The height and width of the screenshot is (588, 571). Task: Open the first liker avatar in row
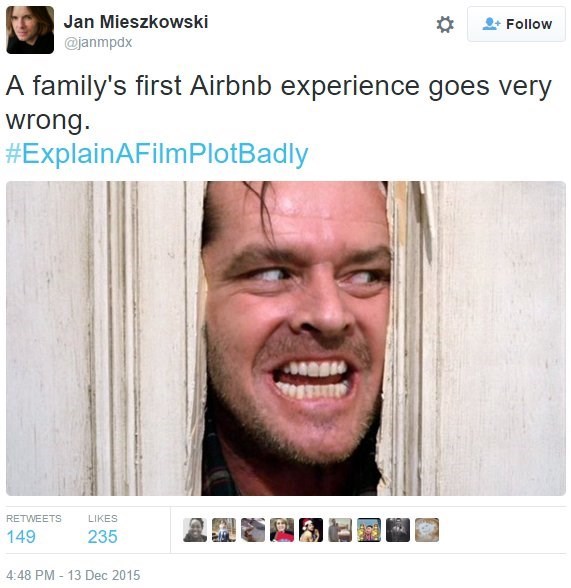point(195,530)
